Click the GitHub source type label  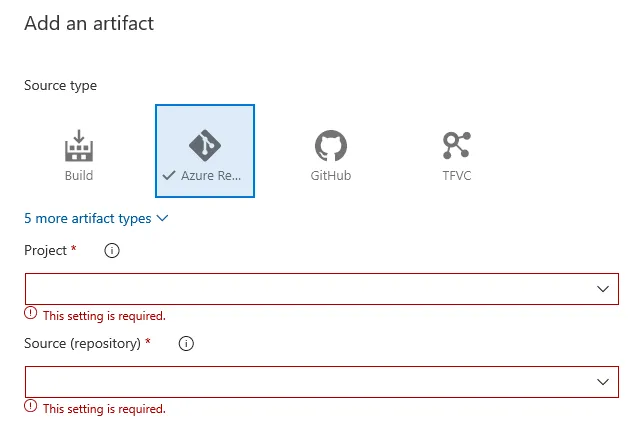click(330, 176)
